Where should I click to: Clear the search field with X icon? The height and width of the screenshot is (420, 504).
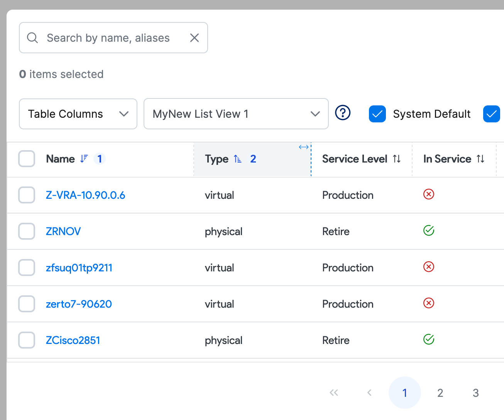(x=194, y=38)
